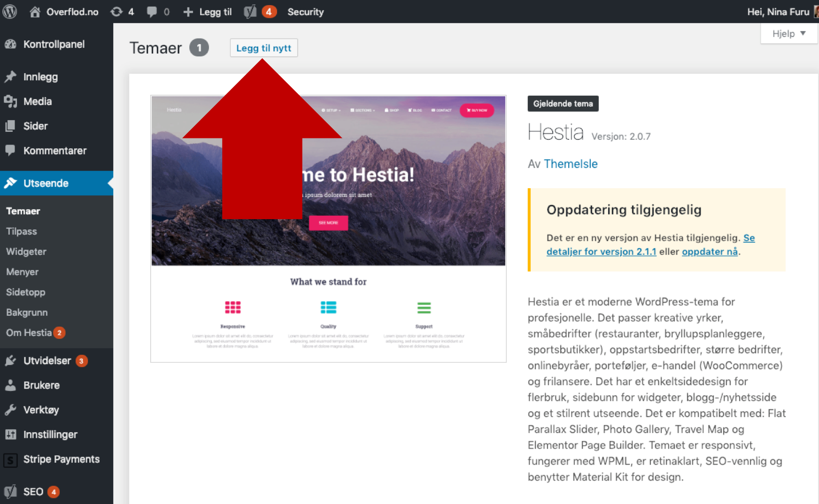The image size is (819, 504).
Task: Open the WordPress logo menu
Action: click(x=10, y=11)
